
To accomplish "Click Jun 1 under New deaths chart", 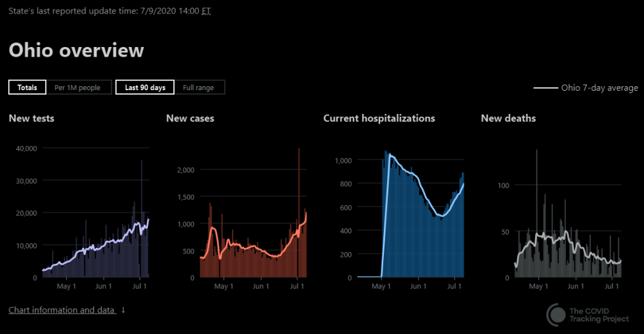I will (x=575, y=286).
